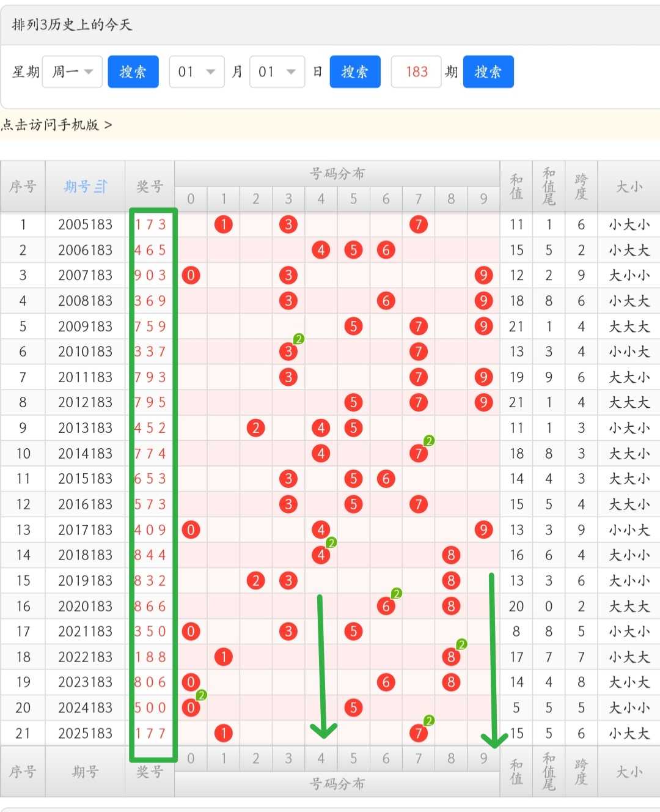
Task: Open the month dropdown before 月
Action: pyautogui.click(x=197, y=72)
